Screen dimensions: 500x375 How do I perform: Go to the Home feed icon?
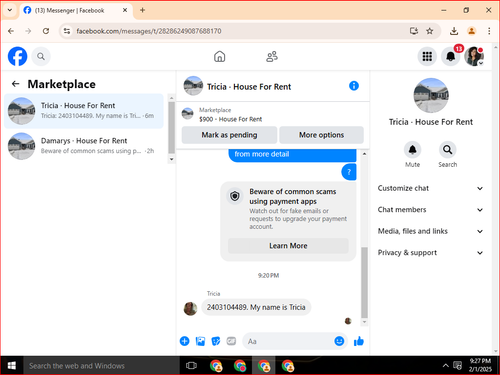[219, 56]
